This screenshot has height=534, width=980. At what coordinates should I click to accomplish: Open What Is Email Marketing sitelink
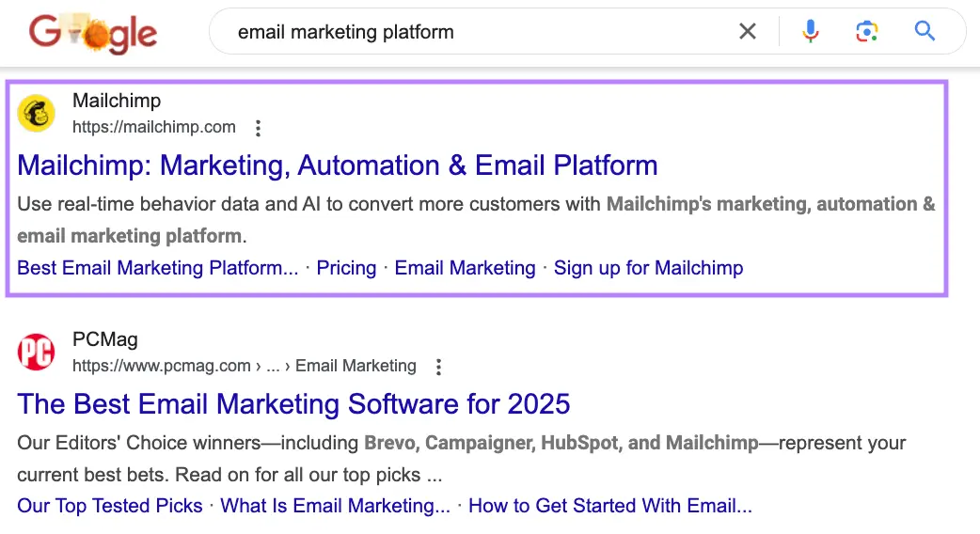335,506
